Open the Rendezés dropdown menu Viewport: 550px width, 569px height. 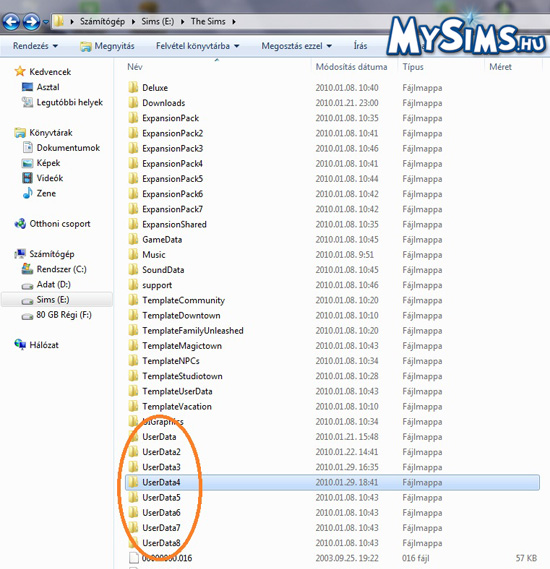click(x=35, y=46)
